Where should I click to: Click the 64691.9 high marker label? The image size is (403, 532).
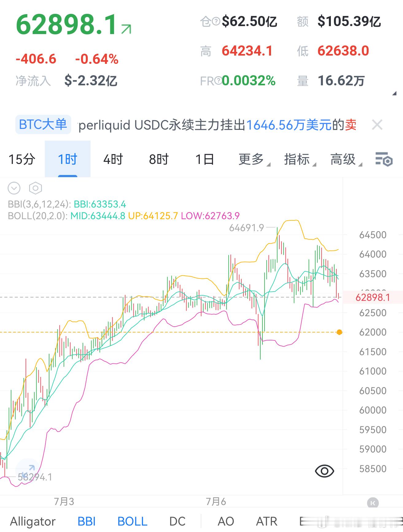pyautogui.click(x=246, y=228)
